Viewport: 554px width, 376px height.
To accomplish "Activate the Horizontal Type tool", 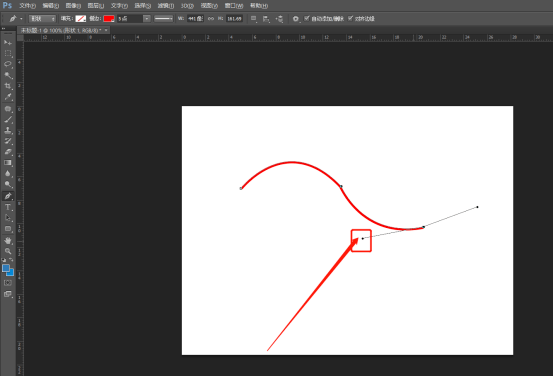I will pos(8,207).
